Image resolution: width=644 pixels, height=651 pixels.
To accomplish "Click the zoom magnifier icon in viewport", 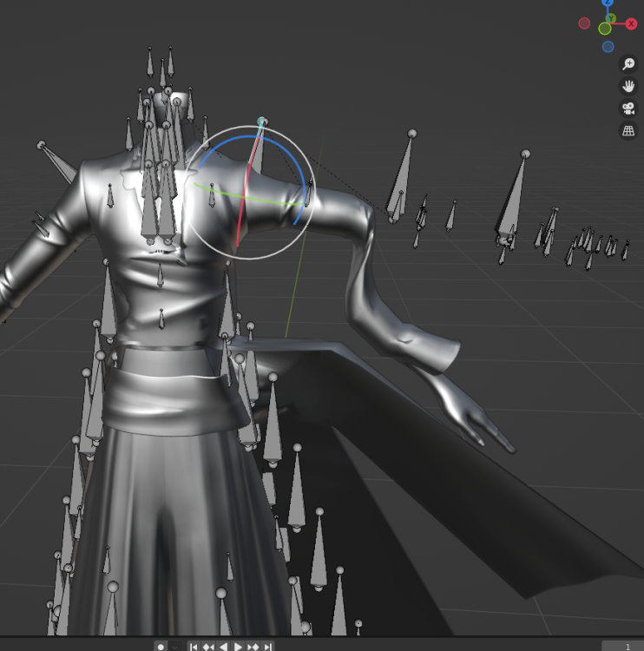I will click(x=628, y=64).
